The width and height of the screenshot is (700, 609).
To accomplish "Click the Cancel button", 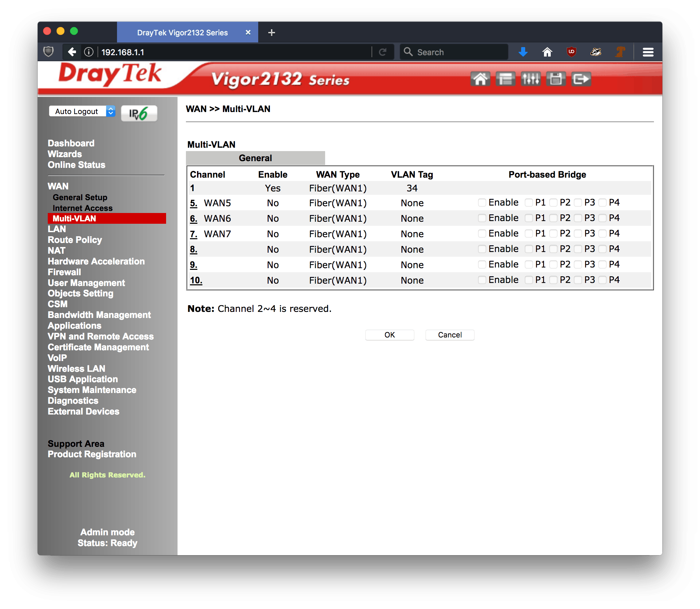I will [x=450, y=335].
